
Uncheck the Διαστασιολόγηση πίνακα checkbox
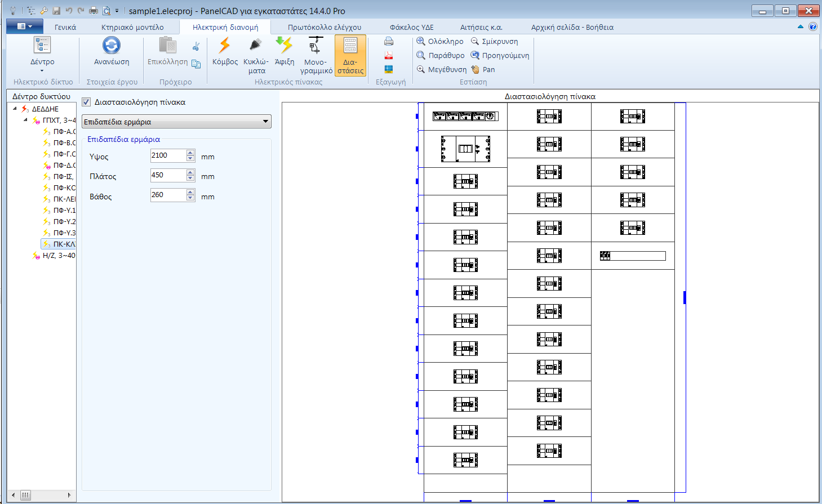(x=86, y=102)
